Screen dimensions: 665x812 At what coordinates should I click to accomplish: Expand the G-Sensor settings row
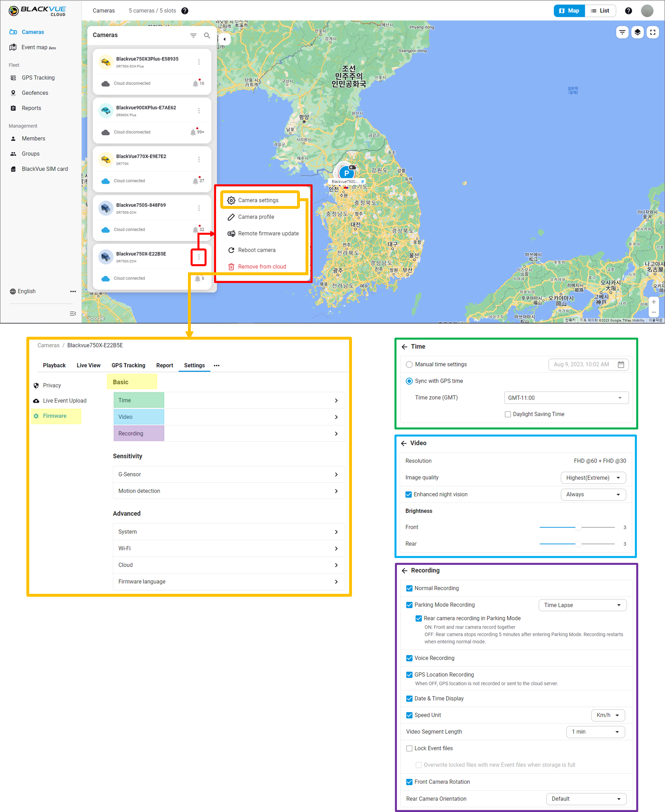[229, 474]
